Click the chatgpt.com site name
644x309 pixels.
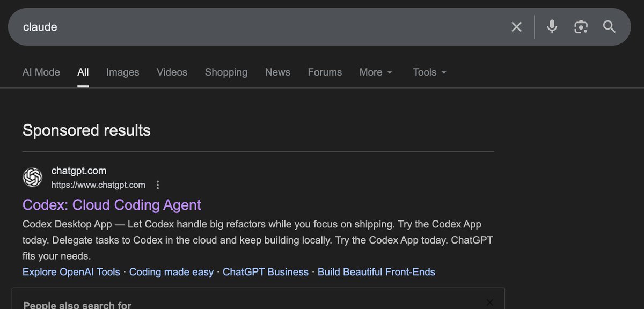(79, 171)
